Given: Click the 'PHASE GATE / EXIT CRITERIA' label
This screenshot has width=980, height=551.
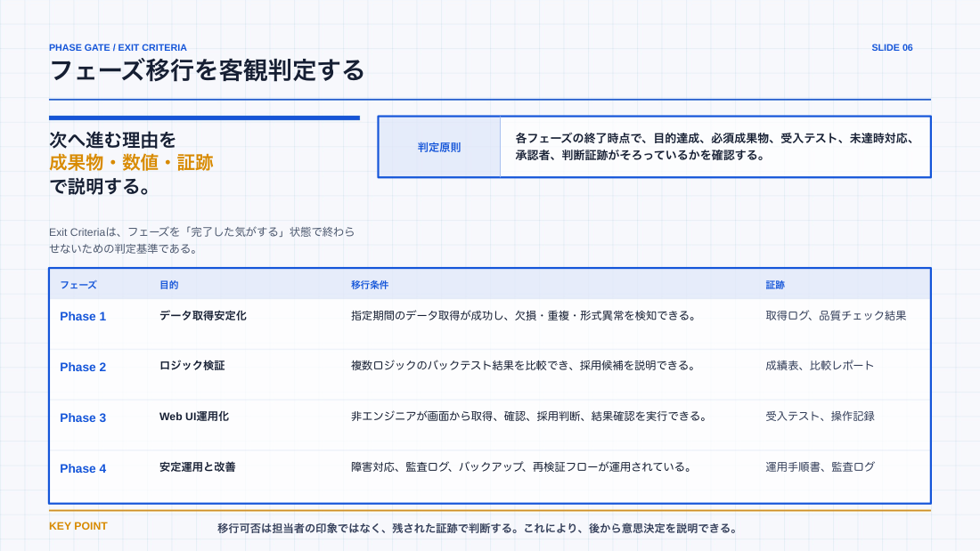Looking at the screenshot, I should (x=118, y=47).
